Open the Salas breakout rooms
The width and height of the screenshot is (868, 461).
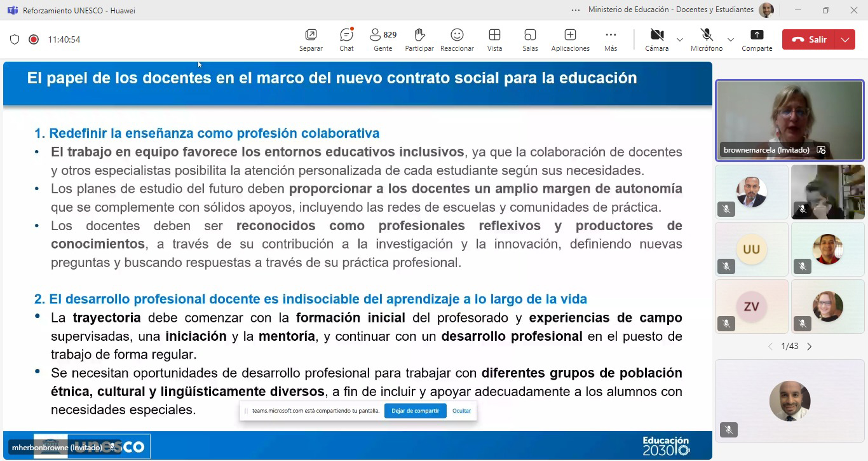tap(530, 39)
